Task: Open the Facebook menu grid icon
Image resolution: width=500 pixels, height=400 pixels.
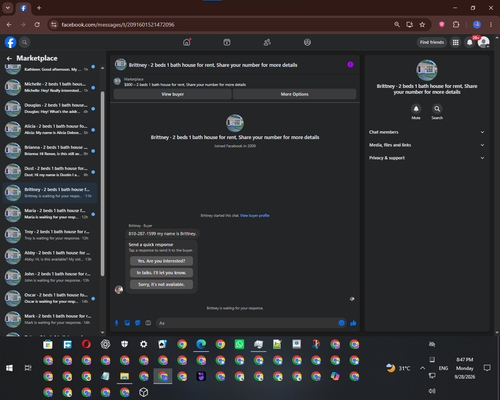Action: [455, 42]
